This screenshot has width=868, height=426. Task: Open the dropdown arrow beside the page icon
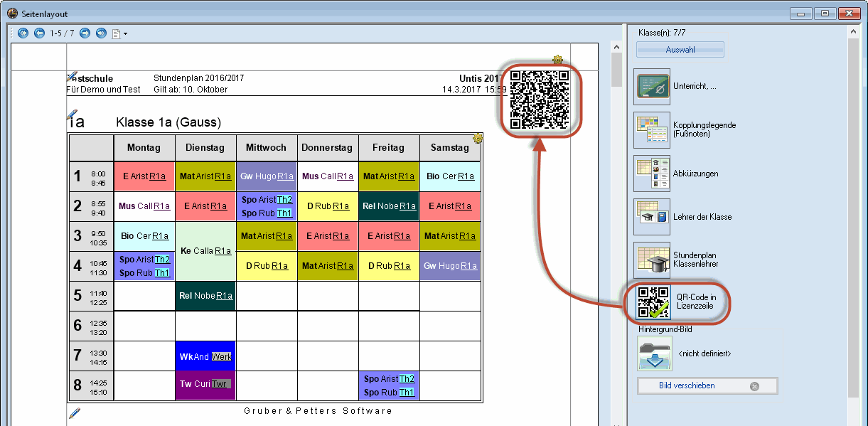pyautogui.click(x=125, y=33)
